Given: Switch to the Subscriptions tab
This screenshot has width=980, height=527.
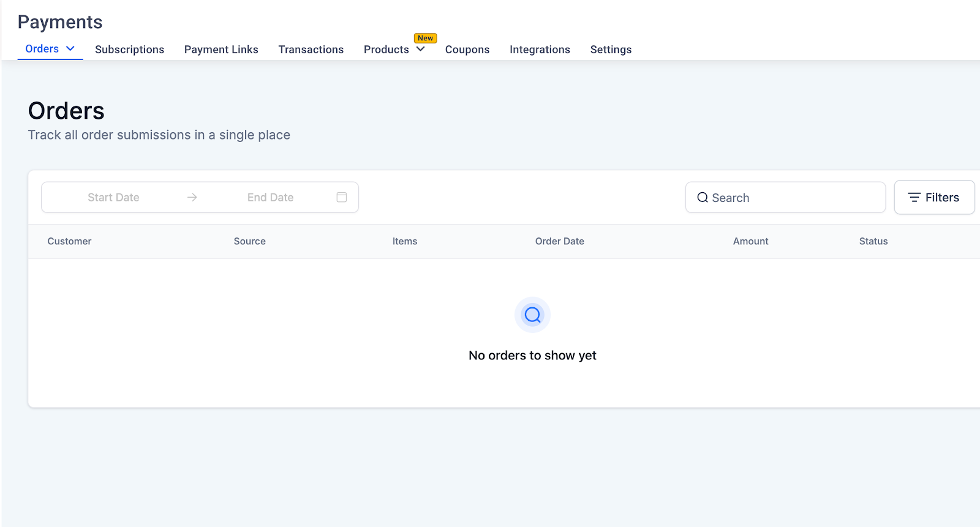Looking at the screenshot, I should [129, 50].
